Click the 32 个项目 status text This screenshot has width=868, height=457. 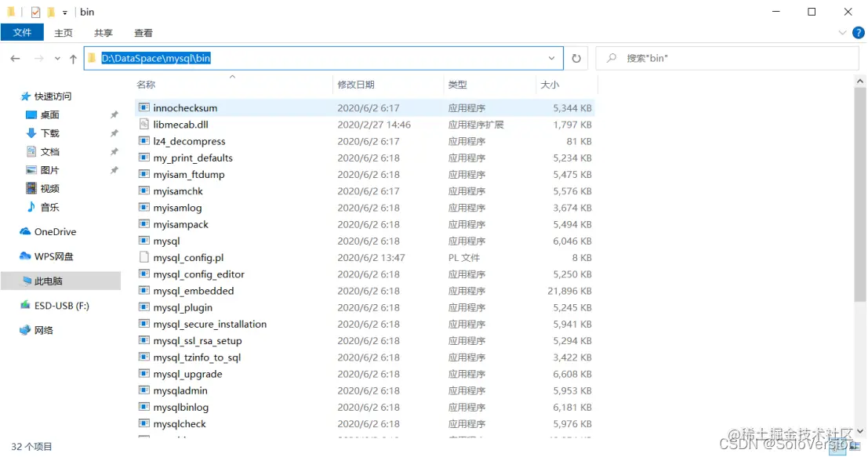pos(31,447)
